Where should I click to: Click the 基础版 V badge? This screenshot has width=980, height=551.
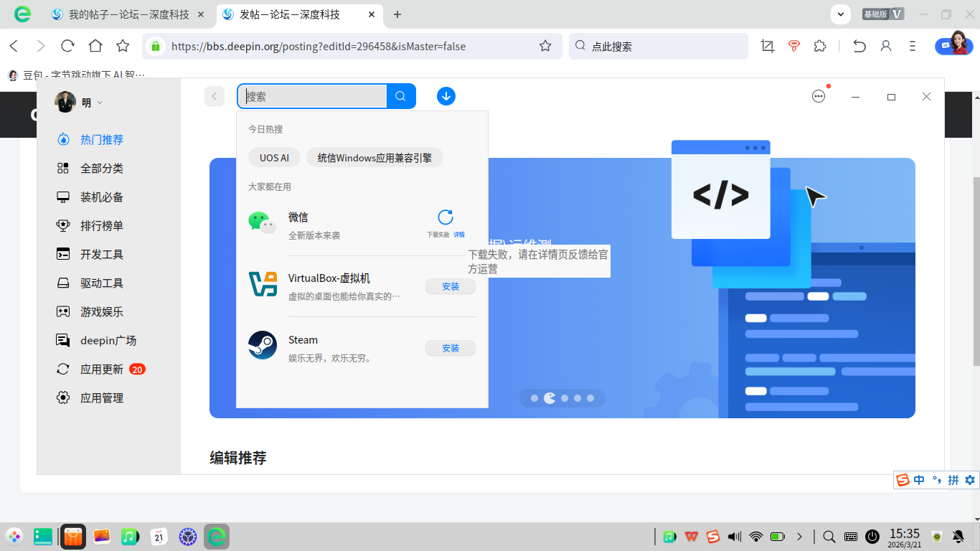pyautogui.click(x=882, y=14)
